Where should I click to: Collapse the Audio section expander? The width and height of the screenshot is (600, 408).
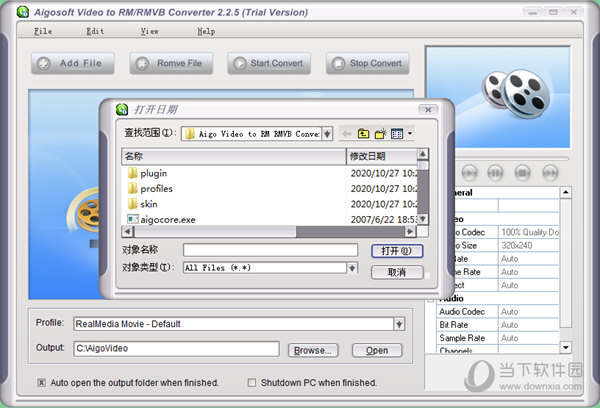click(430, 299)
